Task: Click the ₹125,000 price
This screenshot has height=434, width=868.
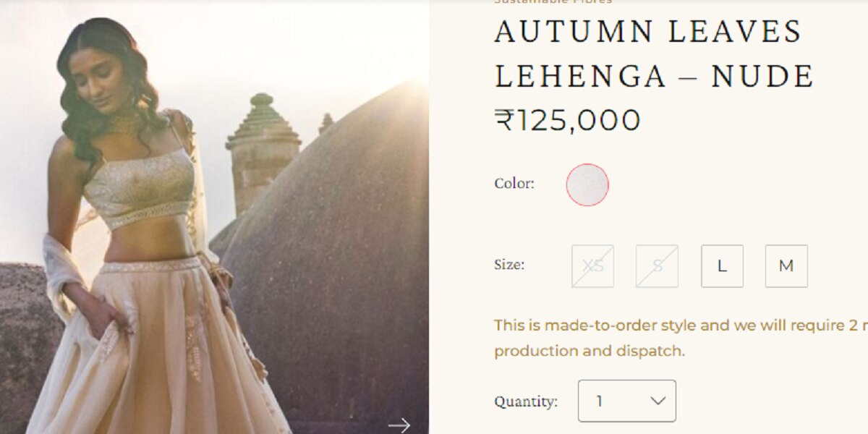Action: pos(568,120)
